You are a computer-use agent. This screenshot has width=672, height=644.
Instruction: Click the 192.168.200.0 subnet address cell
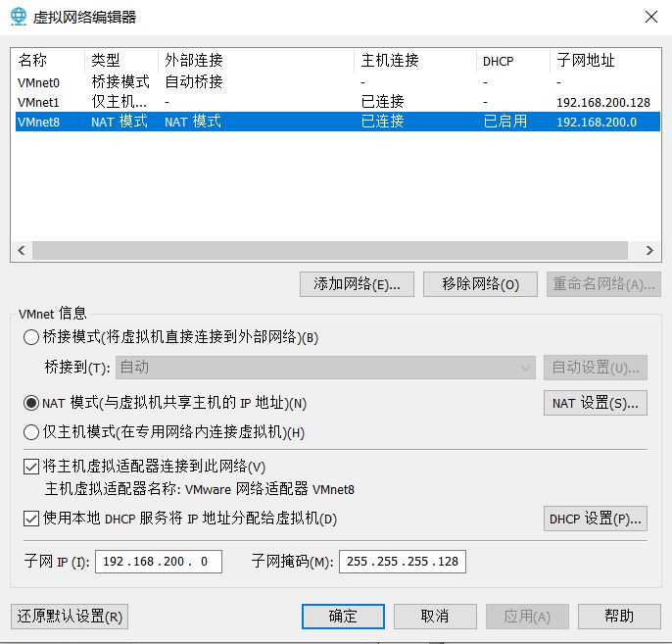tap(597, 123)
